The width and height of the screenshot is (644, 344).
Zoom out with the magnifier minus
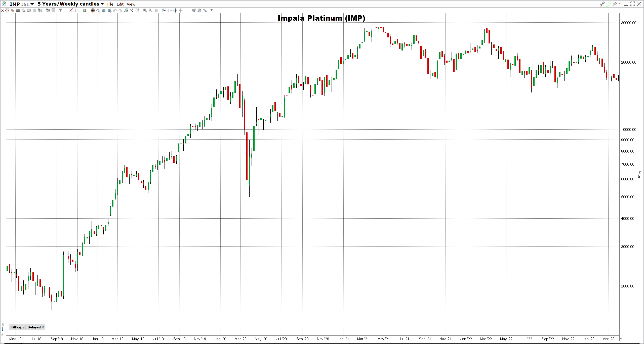pyautogui.click(x=150, y=10)
